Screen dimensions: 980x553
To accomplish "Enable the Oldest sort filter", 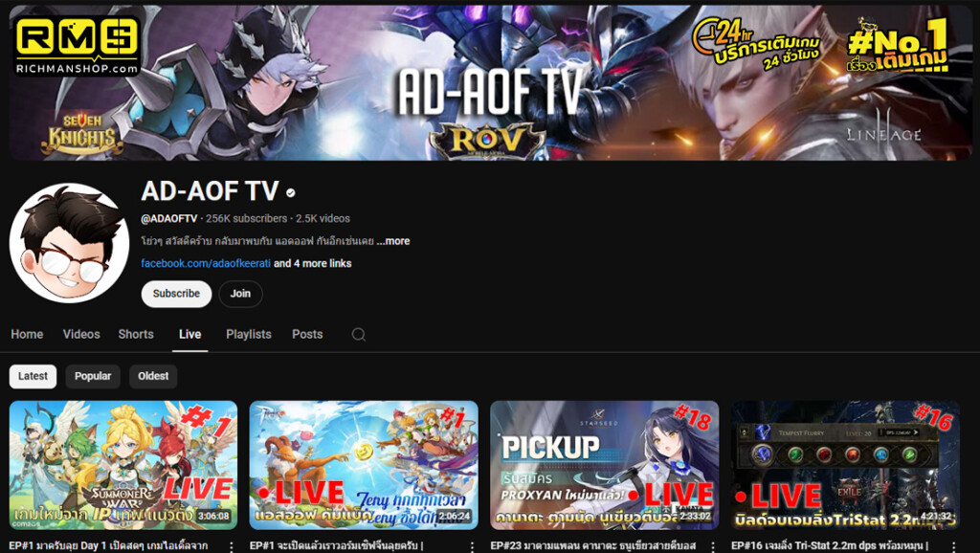I will pos(152,376).
